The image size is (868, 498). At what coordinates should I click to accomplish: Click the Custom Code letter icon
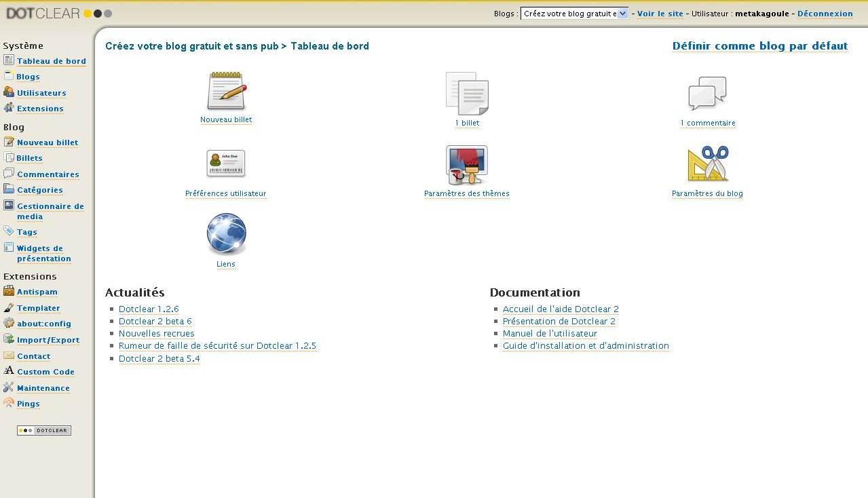9,371
